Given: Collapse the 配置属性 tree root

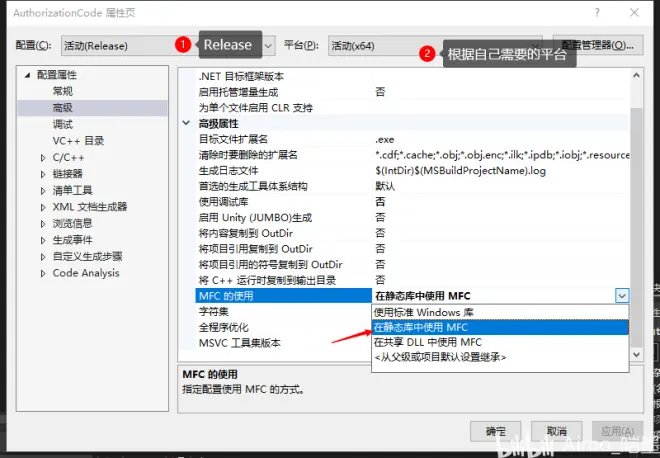Looking at the screenshot, I should click(x=27, y=75).
